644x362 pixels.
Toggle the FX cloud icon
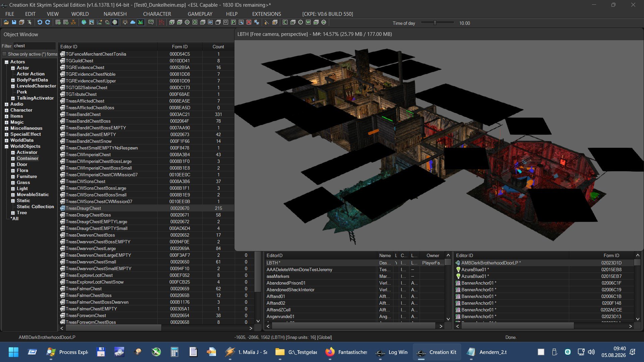[x=107, y=22]
